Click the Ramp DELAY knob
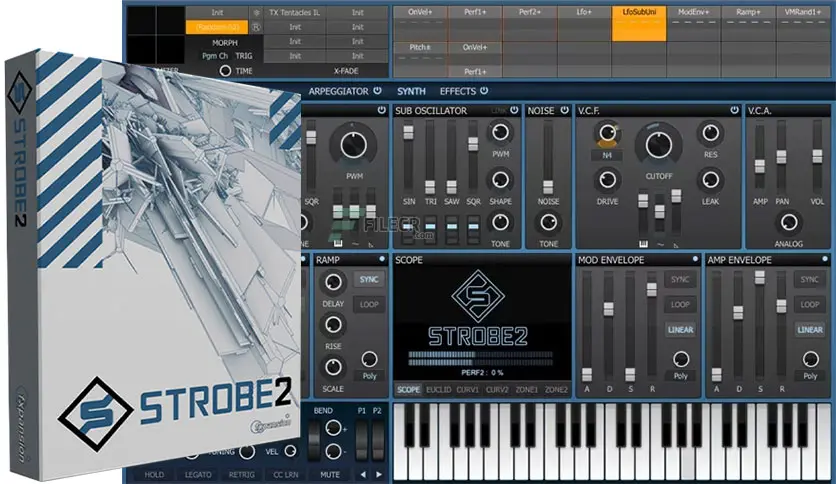Viewport: 836px width, 484px height. pyautogui.click(x=333, y=282)
